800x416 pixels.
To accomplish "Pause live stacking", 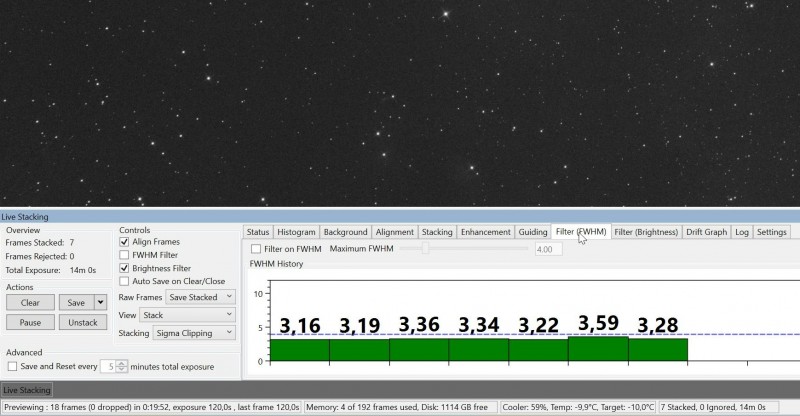I will tap(30, 322).
